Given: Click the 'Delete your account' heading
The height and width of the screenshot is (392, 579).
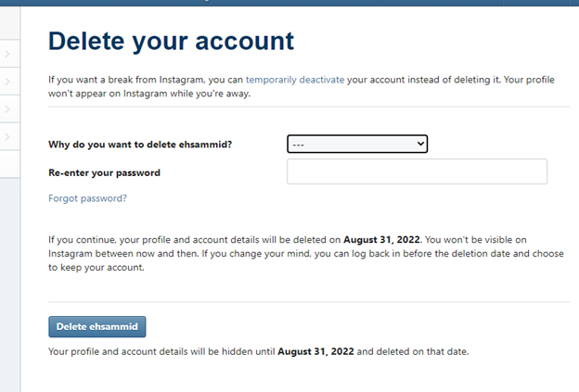Looking at the screenshot, I should pyautogui.click(x=171, y=42).
